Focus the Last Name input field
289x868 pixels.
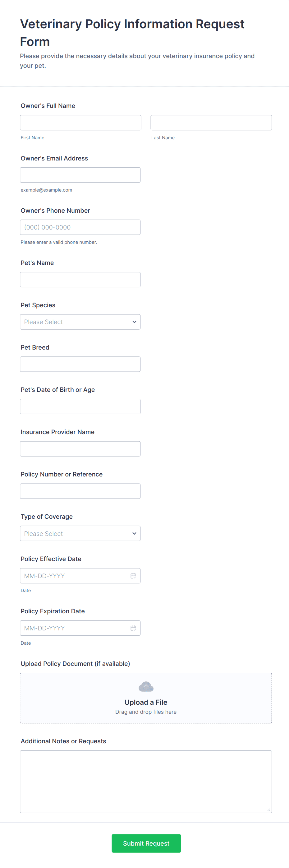coord(211,123)
